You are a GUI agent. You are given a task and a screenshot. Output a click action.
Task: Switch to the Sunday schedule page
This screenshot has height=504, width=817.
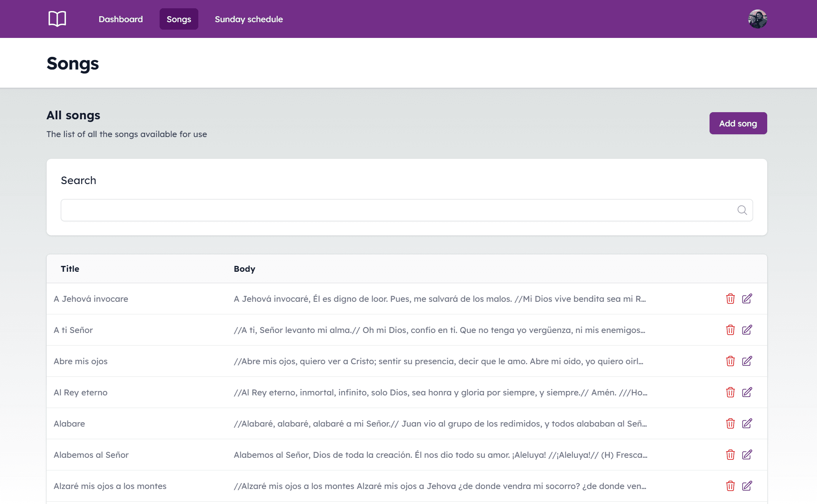248,19
